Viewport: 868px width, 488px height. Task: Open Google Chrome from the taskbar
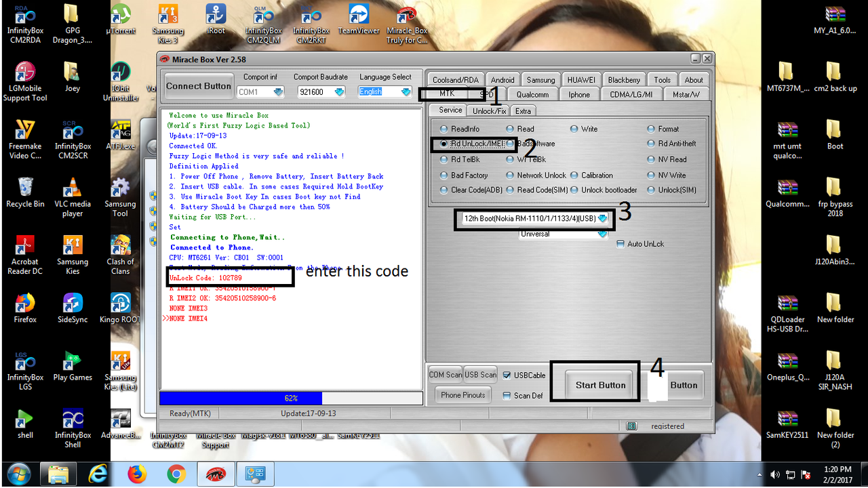click(x=176, y=474)
